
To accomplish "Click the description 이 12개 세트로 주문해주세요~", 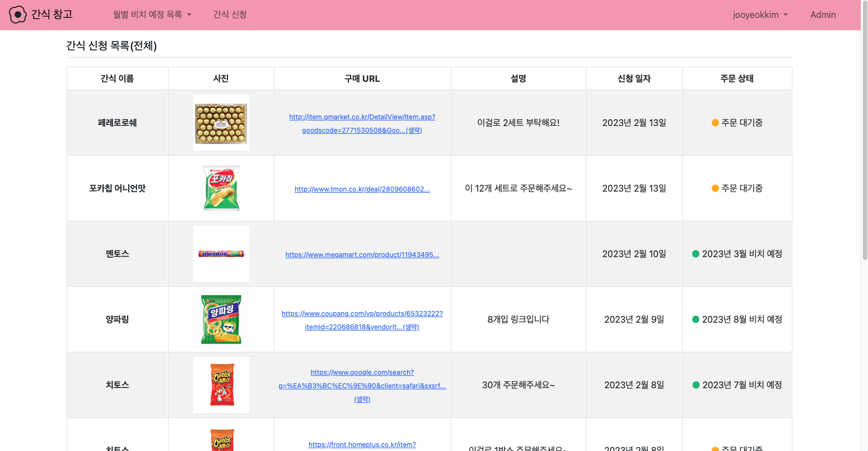I will 519,188.
